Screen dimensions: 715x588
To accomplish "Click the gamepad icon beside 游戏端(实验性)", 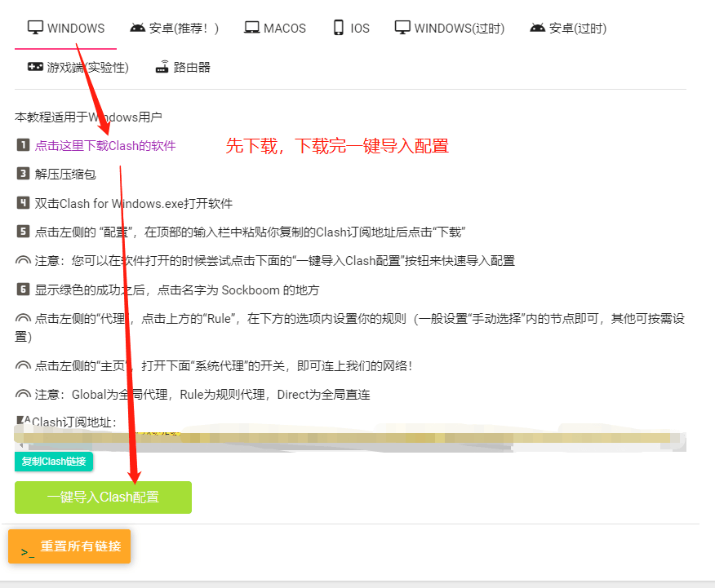I will pyautogui.click(x=35, y=67).
